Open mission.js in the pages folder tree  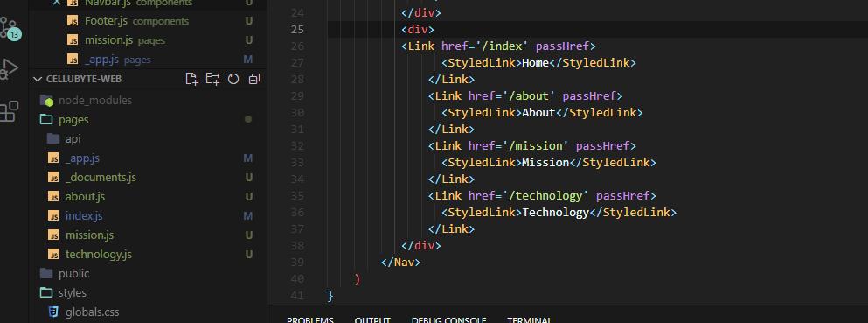[89, 235]
